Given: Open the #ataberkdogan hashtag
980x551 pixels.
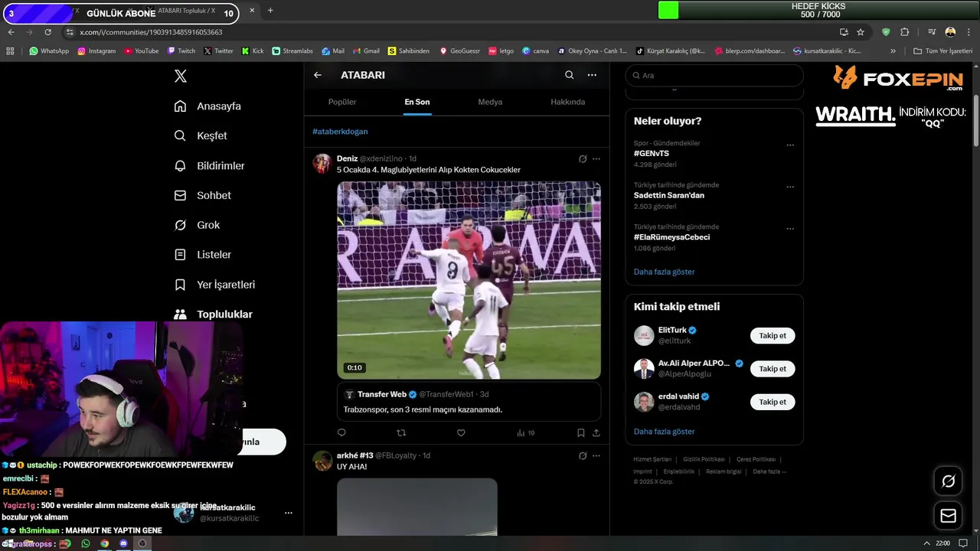Looking at the screenshot, I should point(340,132).
